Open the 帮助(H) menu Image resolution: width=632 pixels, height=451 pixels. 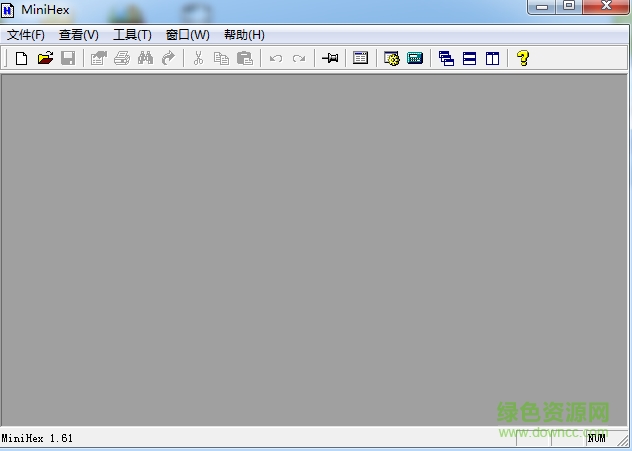click(x=244, y=35)
